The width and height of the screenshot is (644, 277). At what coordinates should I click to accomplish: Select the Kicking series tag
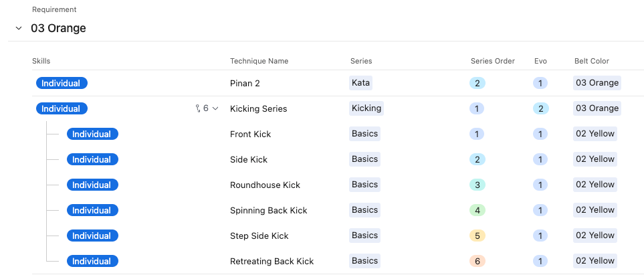coord(366,108)
